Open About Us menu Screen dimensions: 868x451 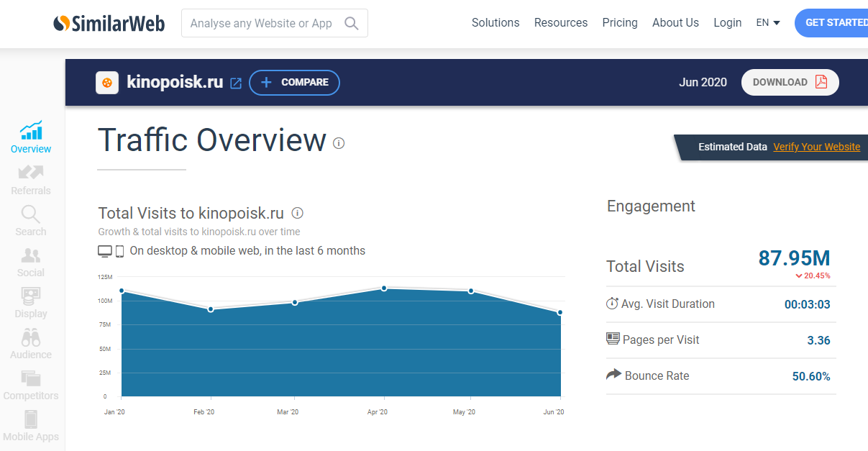(x=675, y=23)
